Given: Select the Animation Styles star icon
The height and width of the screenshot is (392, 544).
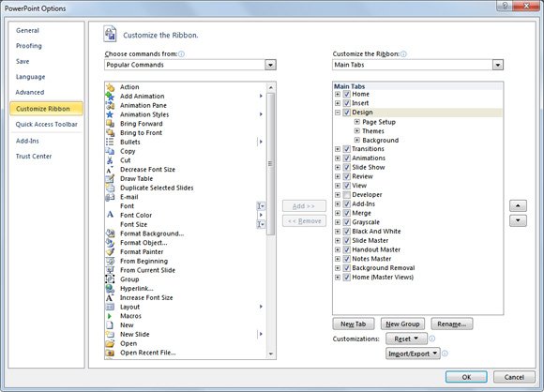Looking at the screenshot, I should point(110,114).
